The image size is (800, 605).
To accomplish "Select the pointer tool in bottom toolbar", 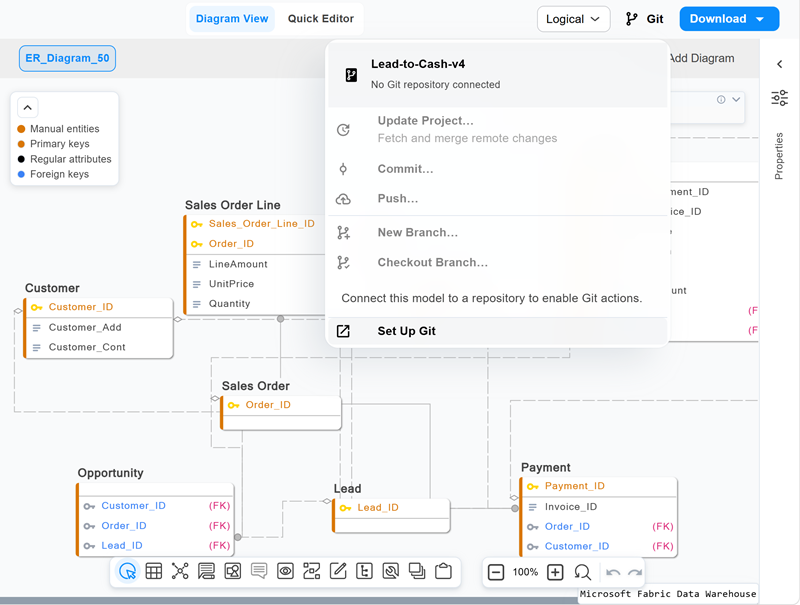I will coord(127,571).
